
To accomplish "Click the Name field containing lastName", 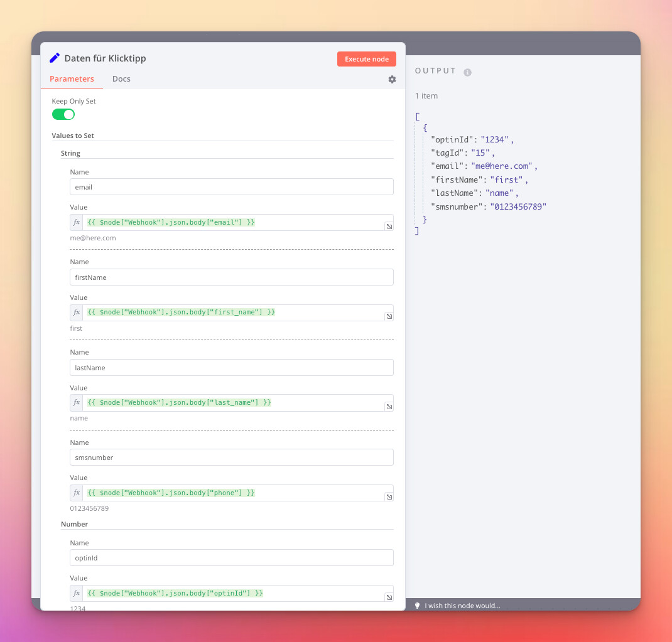I will click(x=231, y=368).
